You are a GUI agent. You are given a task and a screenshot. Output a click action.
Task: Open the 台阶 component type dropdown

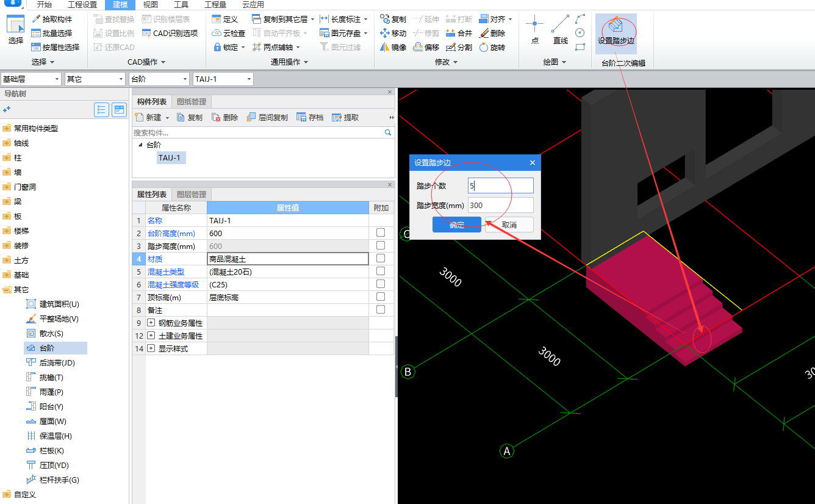(x=159, y=79)
